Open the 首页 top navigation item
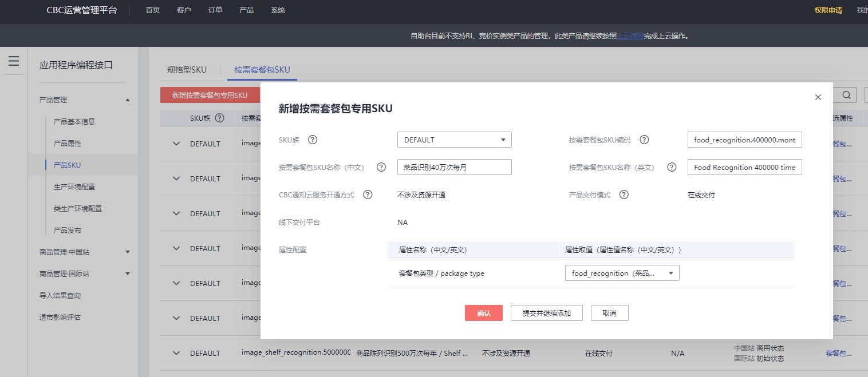The image size is (868, 377). click(x=153, y=10)
